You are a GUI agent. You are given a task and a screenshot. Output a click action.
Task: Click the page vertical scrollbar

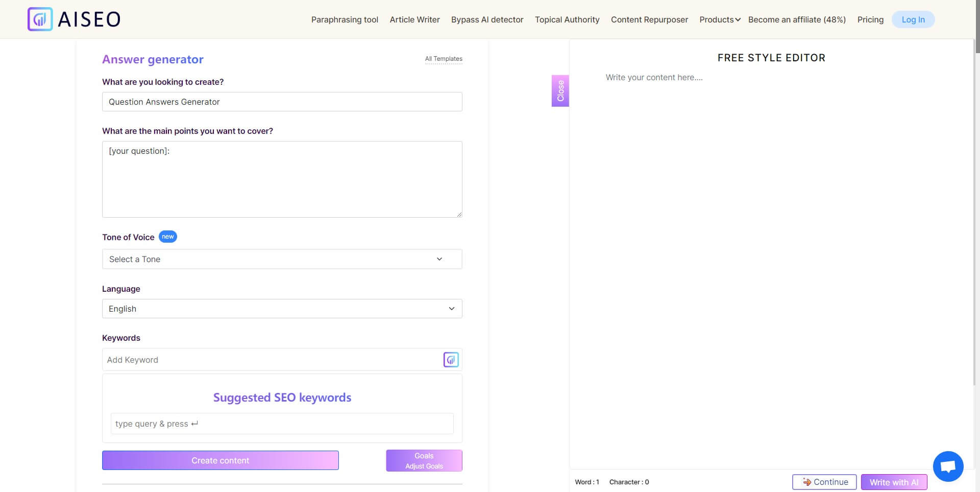pos(977,204)
